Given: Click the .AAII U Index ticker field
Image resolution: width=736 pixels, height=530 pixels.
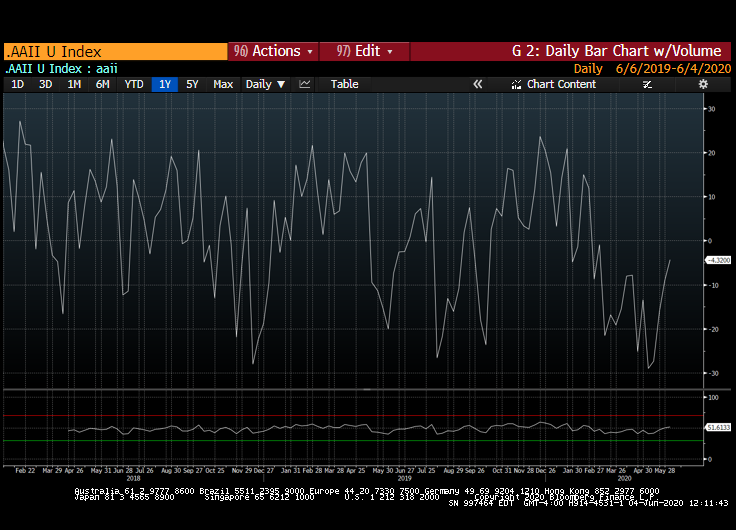Looking at the screenshot, I should pos(115,52).
